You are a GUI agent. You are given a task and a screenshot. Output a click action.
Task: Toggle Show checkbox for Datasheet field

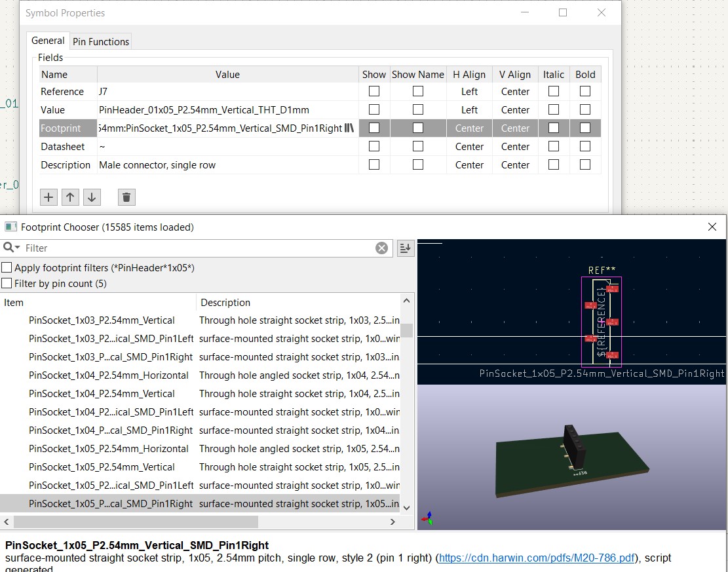[x=374, y=146]
